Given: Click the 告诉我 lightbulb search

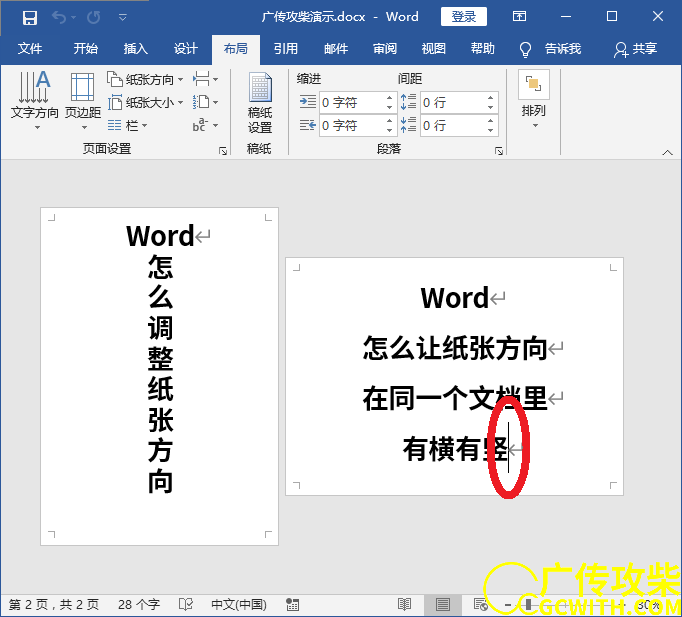Looking at the screenshot, I should coord(550,49).
